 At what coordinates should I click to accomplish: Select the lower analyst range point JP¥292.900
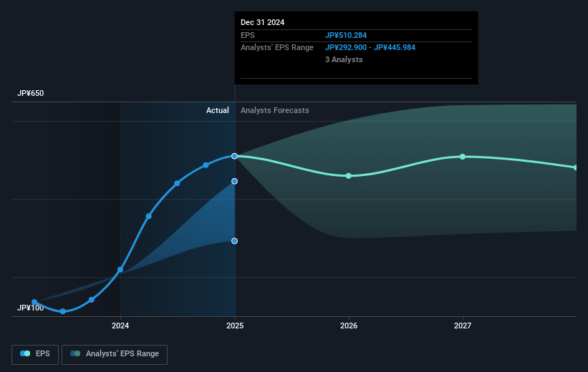coord(234,241)
